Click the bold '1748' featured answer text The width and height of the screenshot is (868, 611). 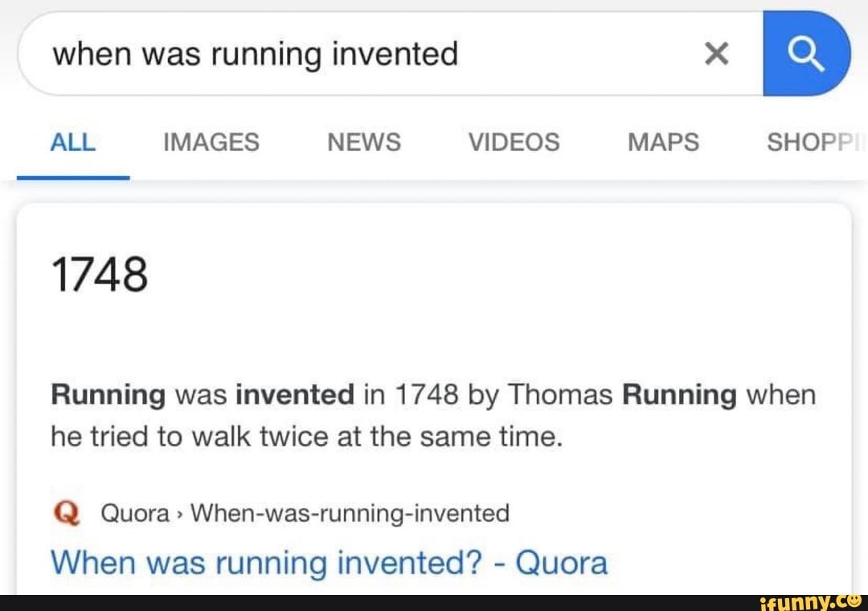[99, 274]
